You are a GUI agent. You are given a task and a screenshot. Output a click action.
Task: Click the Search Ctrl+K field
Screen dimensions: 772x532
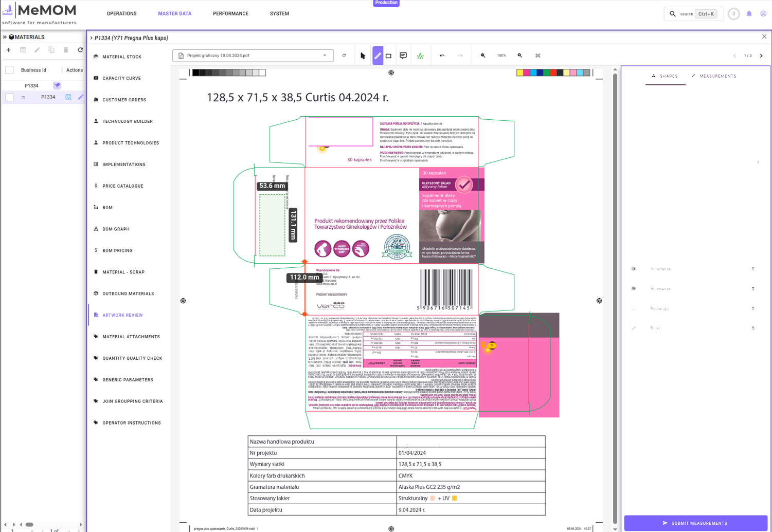694,14
